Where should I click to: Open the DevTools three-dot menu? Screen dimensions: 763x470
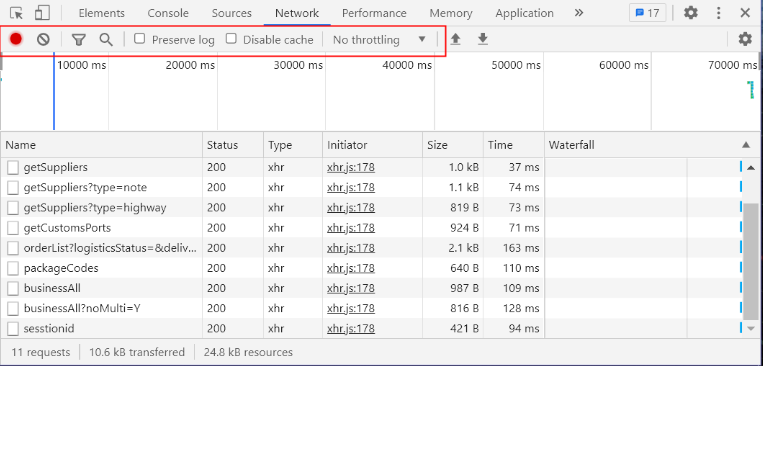[x=718, y=13]
